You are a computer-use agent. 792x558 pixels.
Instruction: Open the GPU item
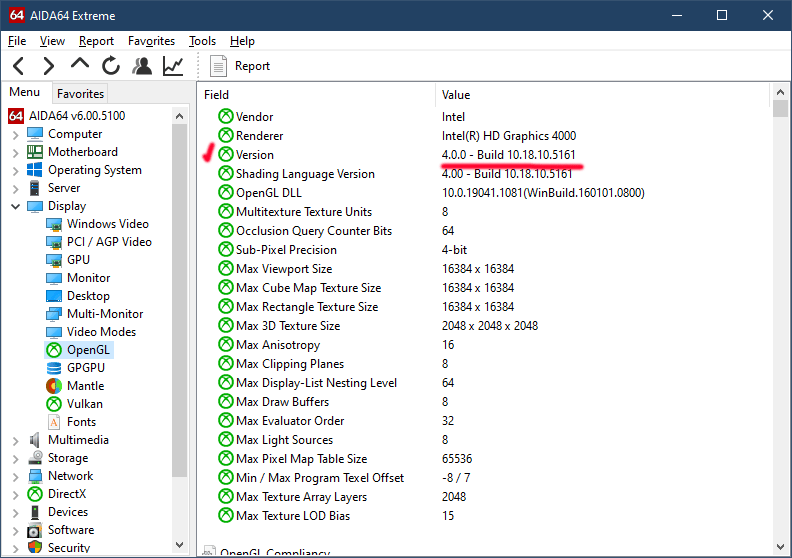[68, 260]
